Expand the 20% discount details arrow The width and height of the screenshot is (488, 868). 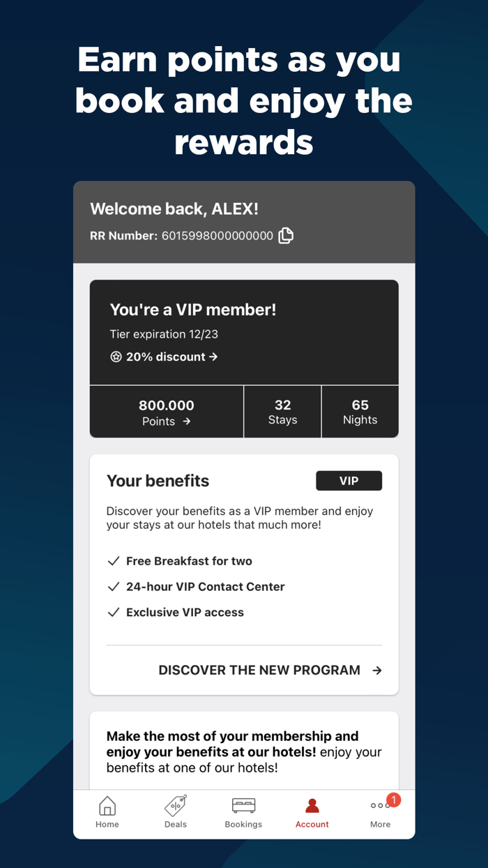pyautogui.click(x=213, y=357)
